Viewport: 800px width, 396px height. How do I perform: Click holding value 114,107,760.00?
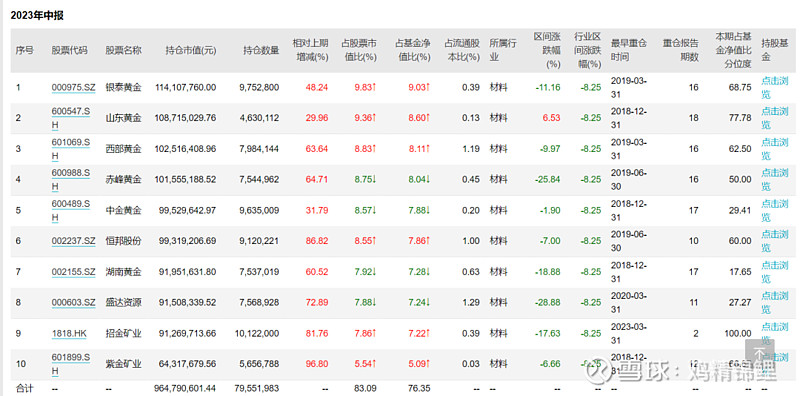click(185, 87)
